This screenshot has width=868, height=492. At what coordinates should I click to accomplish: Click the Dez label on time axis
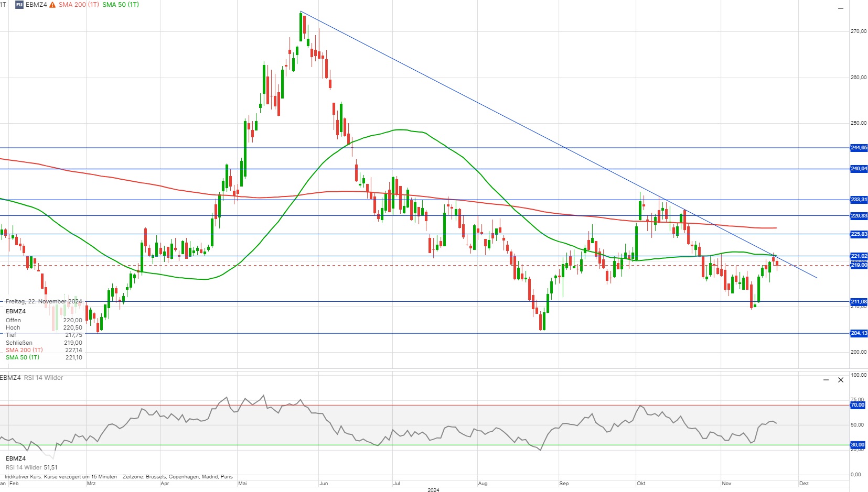(804, 484)
